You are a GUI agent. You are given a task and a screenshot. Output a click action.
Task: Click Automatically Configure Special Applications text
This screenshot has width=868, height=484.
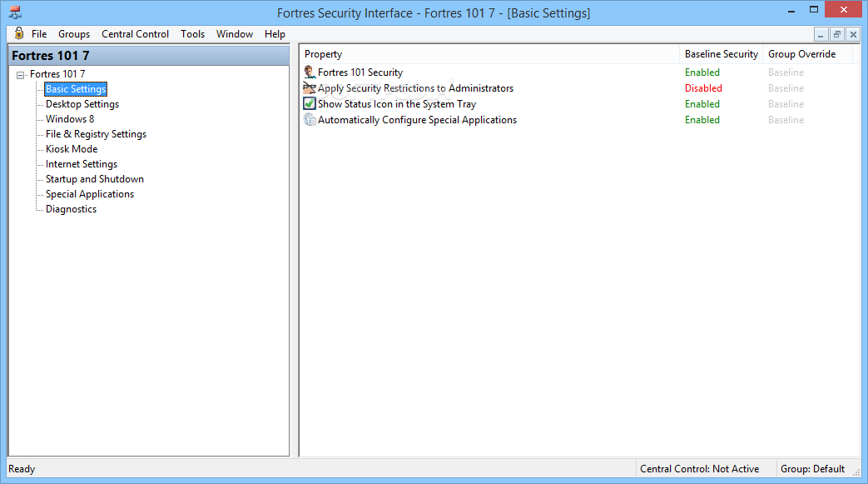tap(417, 120)
